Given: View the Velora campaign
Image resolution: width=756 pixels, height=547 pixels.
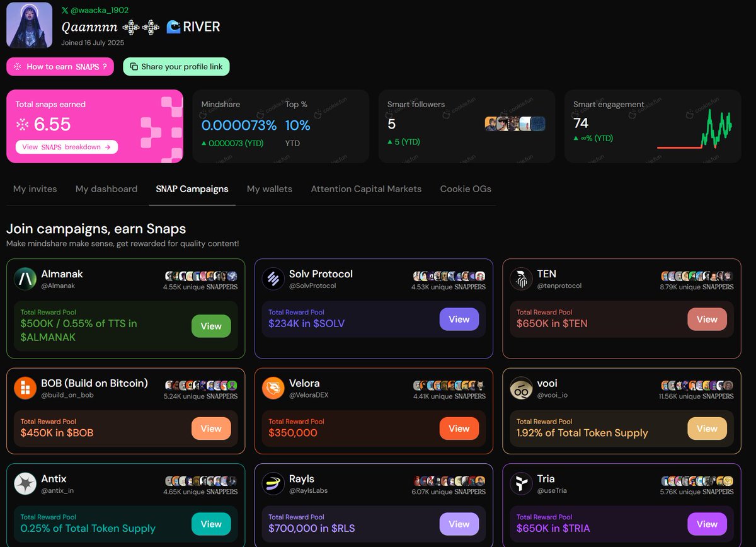Looking at the screenshot, I should tap(459, 429).
